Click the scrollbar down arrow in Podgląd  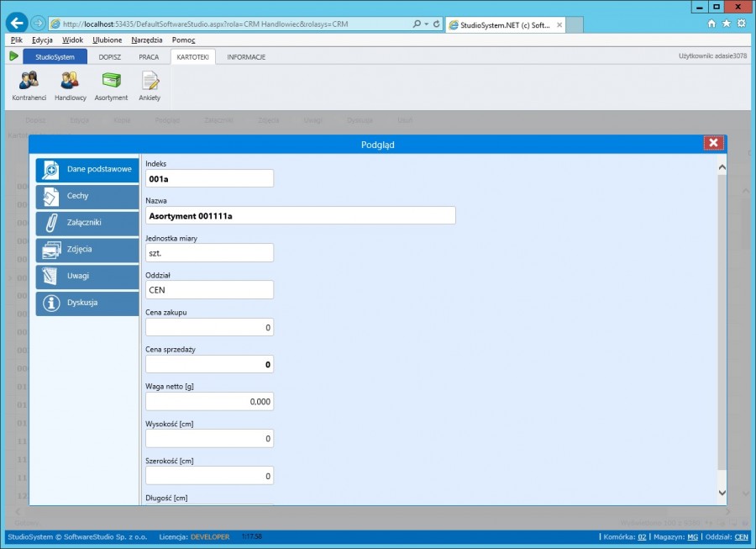point(722,492)
